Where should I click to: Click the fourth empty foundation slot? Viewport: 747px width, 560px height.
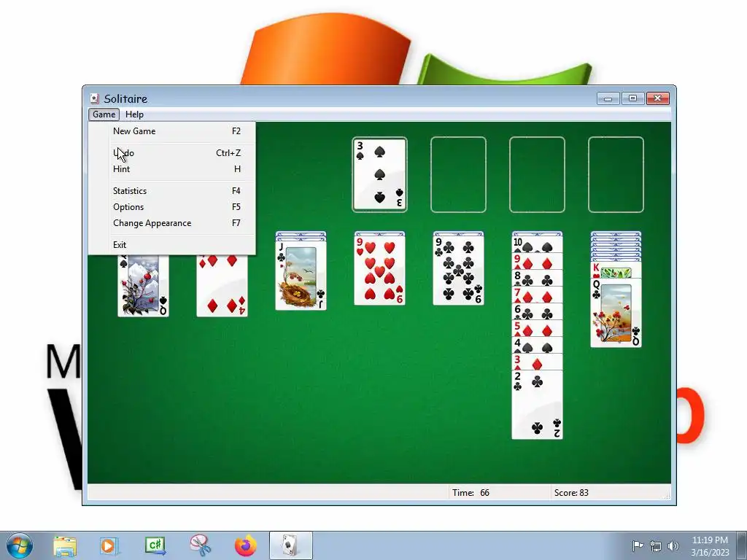click(x=616, y=174)
